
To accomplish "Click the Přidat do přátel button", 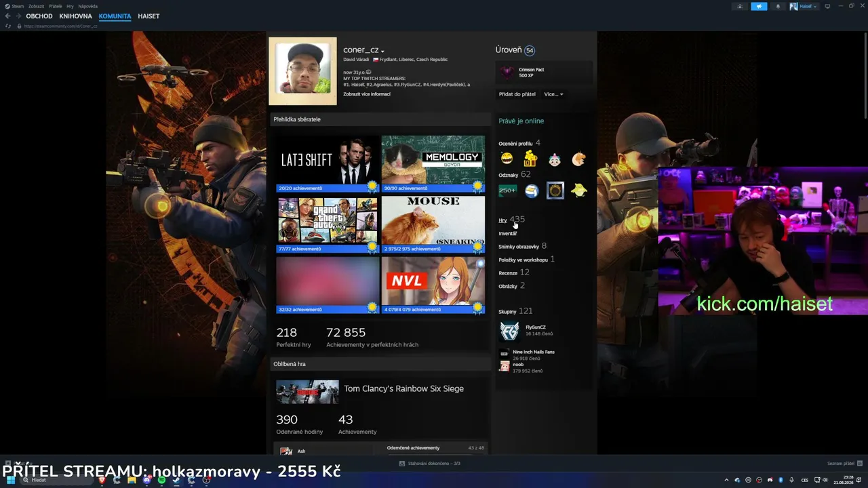I will (x=517, y=94).
